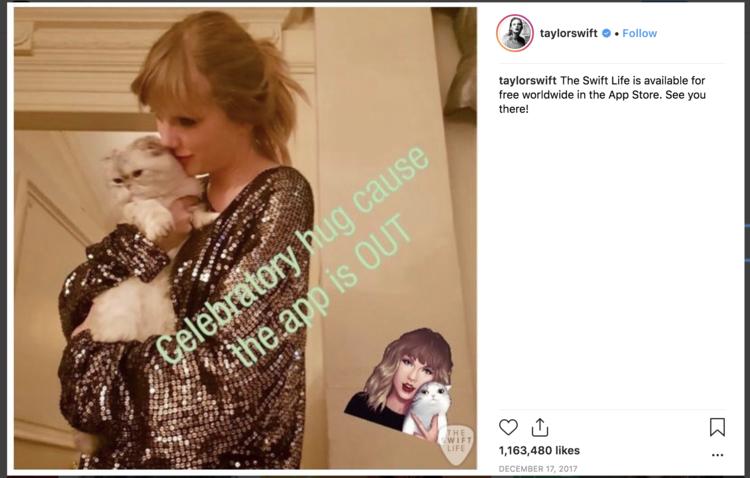Open the taylorswift profile avatar

[515, 33]
